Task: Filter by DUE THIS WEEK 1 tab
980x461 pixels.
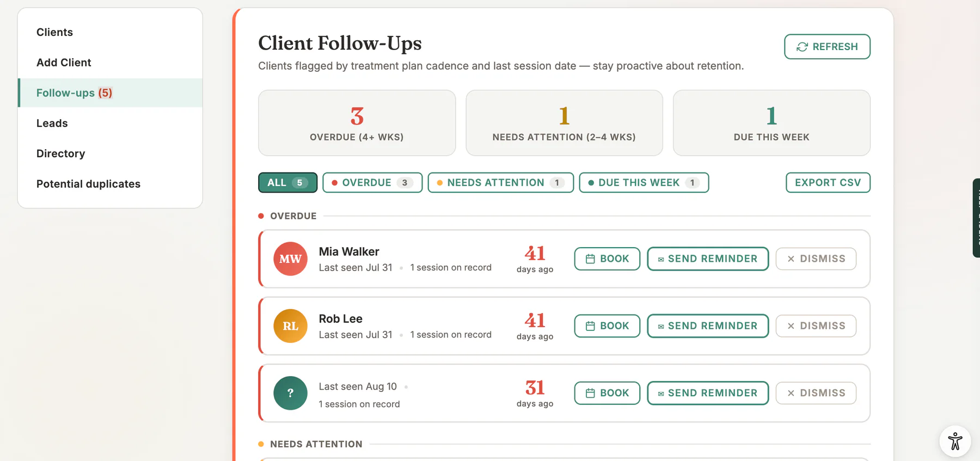Action: coord(644,182)
